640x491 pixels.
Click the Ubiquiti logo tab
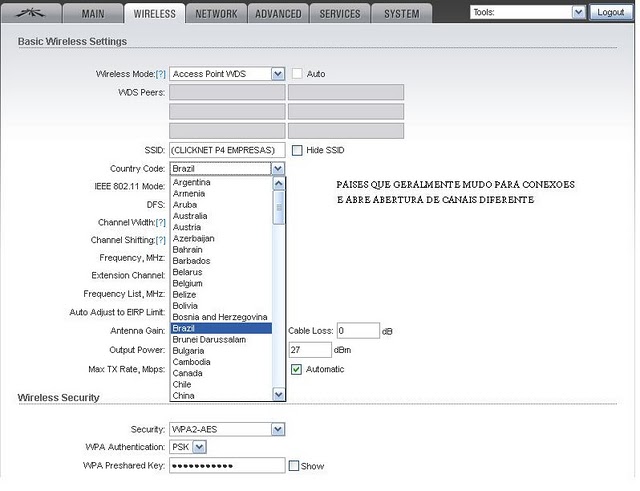pos(31,13)
